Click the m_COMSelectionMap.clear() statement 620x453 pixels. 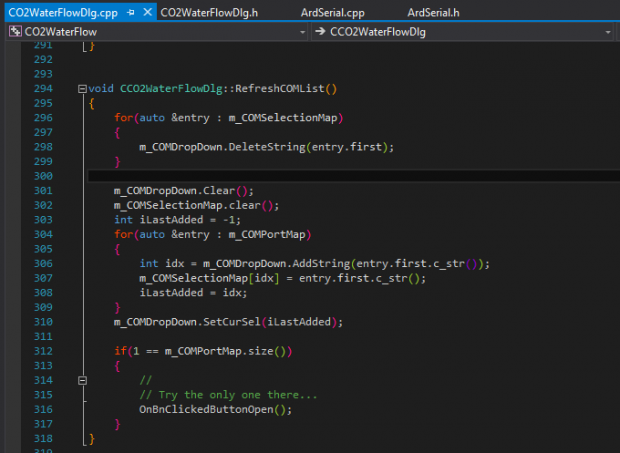pyautogui.click(x=197, y=206)
